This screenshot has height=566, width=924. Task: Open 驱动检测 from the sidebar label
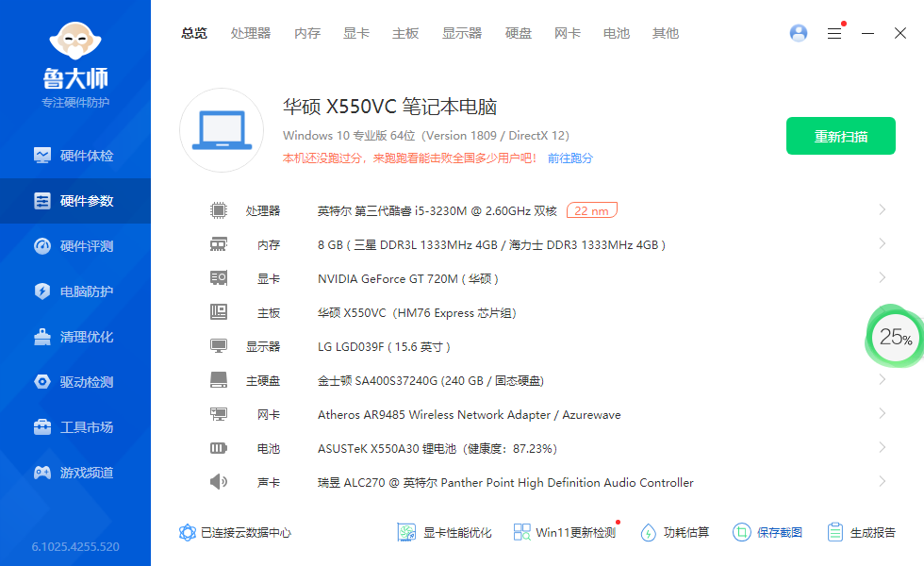tap(87, 382)
